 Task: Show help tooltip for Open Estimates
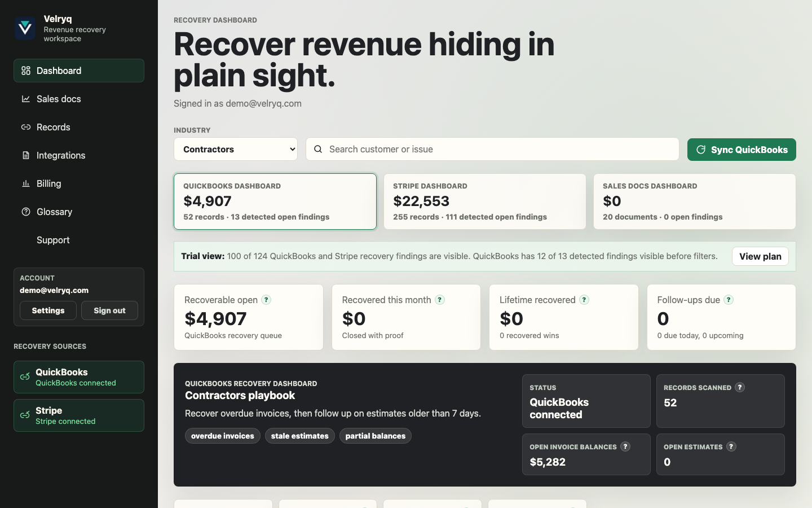(731, 446)
